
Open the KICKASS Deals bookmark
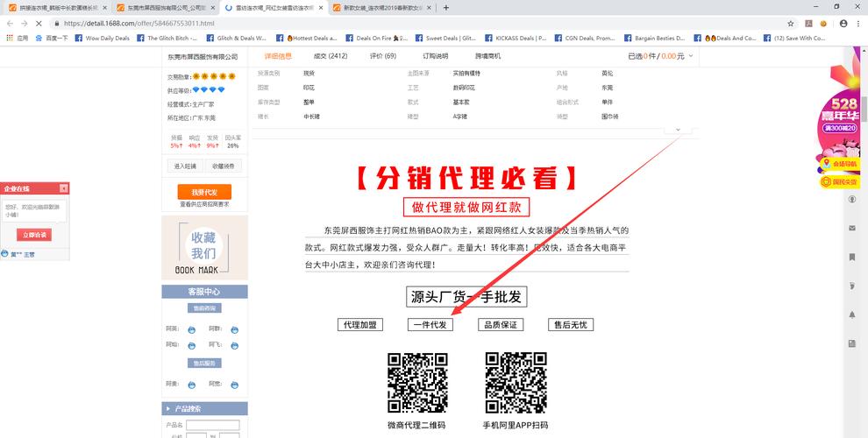[516, 39]
